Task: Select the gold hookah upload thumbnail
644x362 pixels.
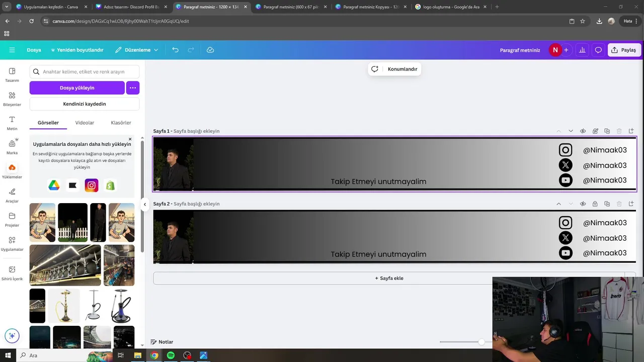Action: (x=64, y=306)
